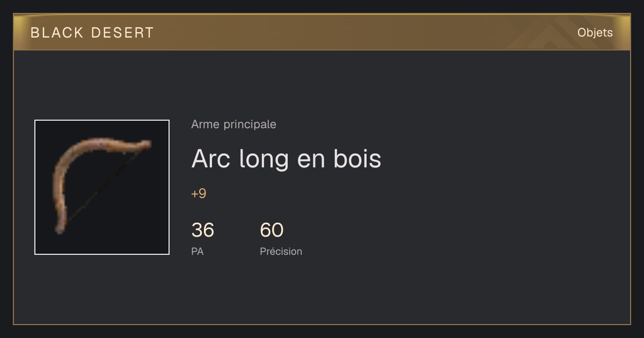This screenshot has height=338, width=644.
Task: Click the Précision stat label
Action: pyautogui.click(x=281, y=251)
